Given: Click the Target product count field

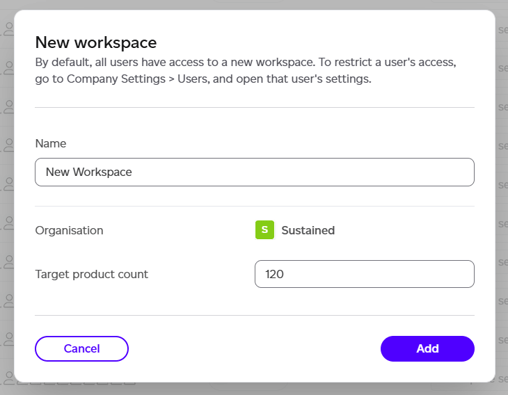Looking at the screenshot, I should coord(364,274).
